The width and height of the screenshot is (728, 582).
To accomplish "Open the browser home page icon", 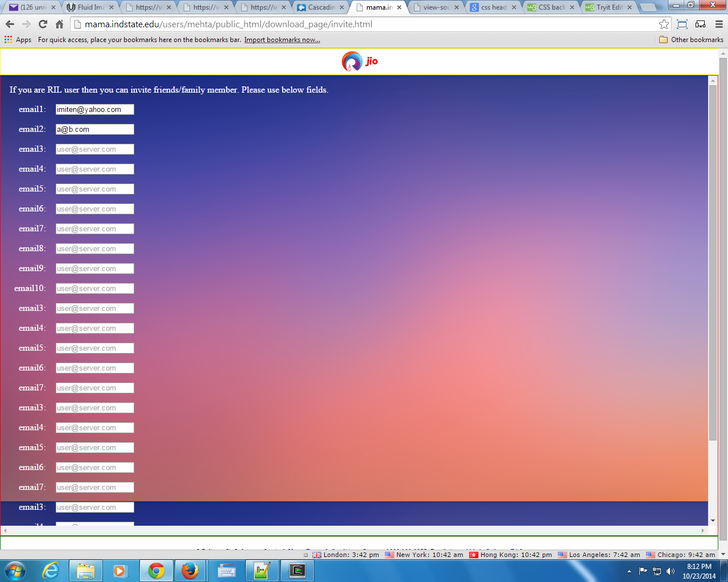I will click(x=59, y=24).
